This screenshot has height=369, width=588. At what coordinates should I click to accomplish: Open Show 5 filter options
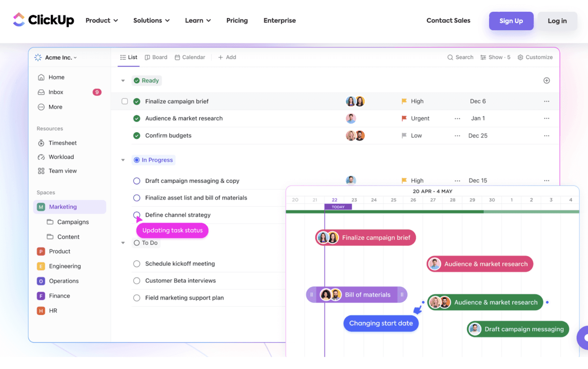(x=495, y=57)
